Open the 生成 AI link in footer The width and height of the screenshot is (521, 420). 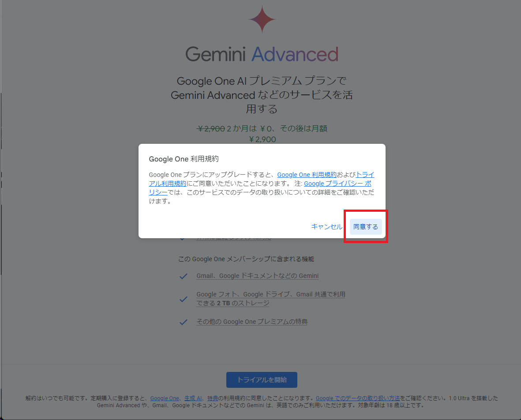pyautogui.click(x=193, y=398)
